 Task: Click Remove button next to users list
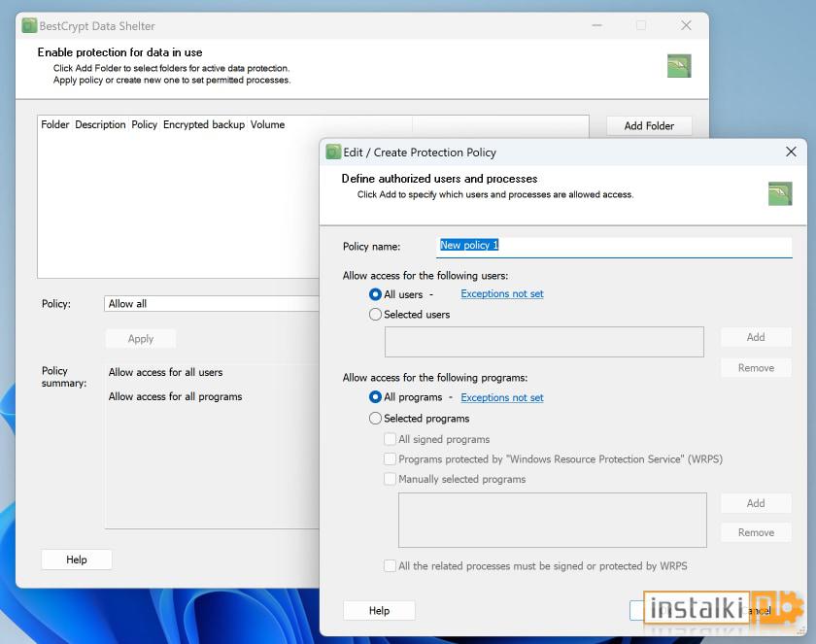[x=756, y=368]
